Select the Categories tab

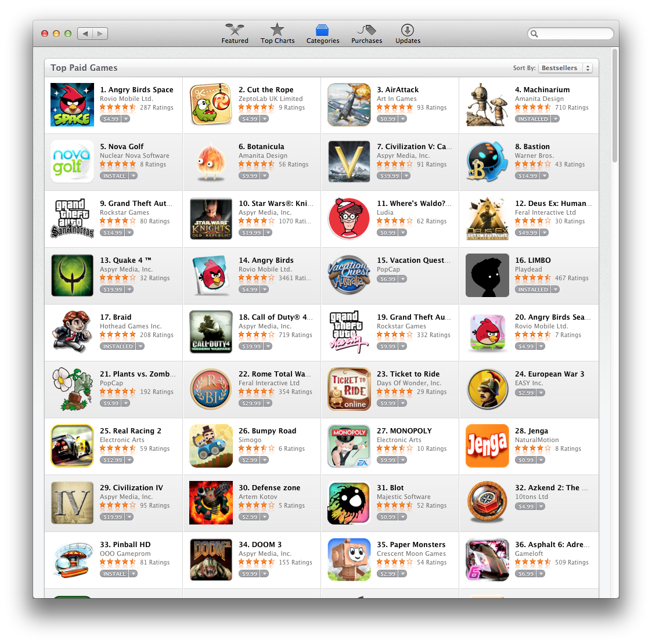coord(323,34)
